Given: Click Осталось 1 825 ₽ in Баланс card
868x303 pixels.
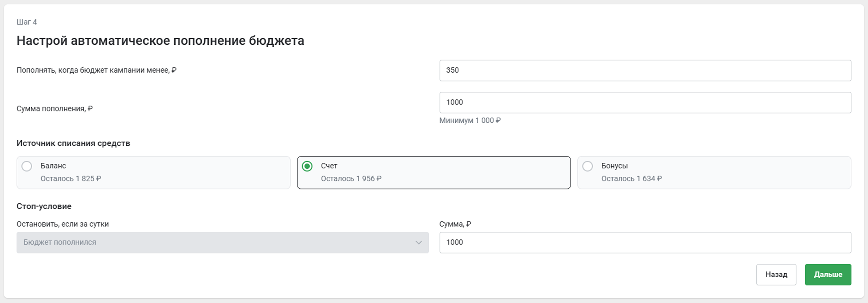Looking at the screenshot, I should 71,179.
